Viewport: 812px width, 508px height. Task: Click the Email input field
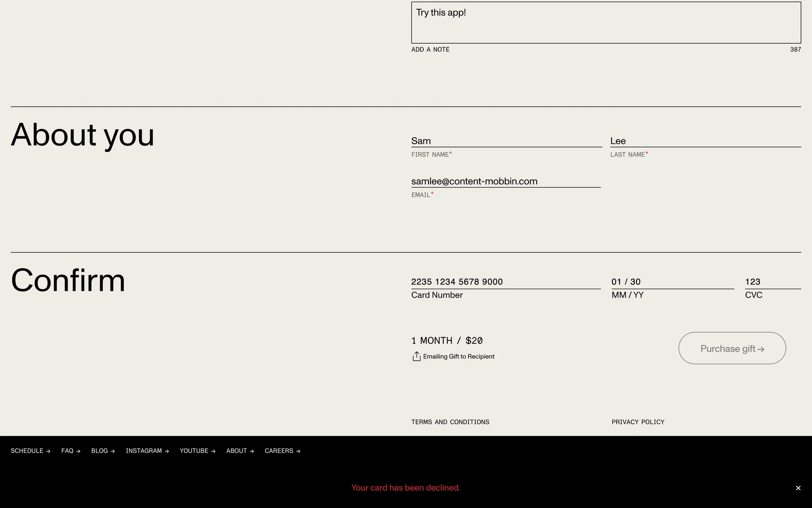[505, 181]
